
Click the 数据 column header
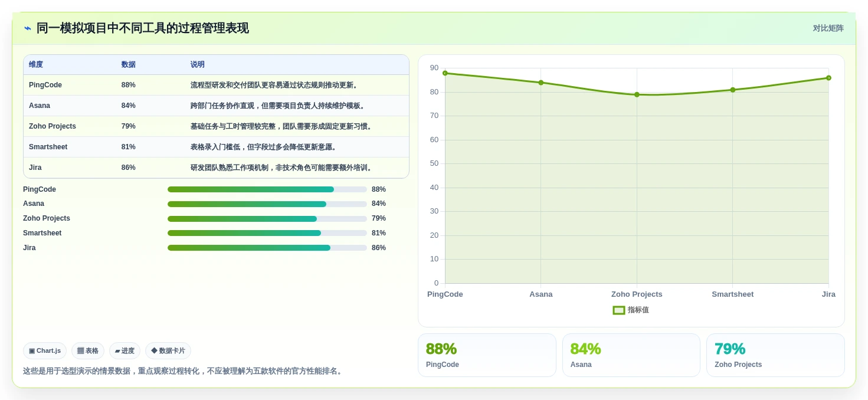[x=129, y=65]
